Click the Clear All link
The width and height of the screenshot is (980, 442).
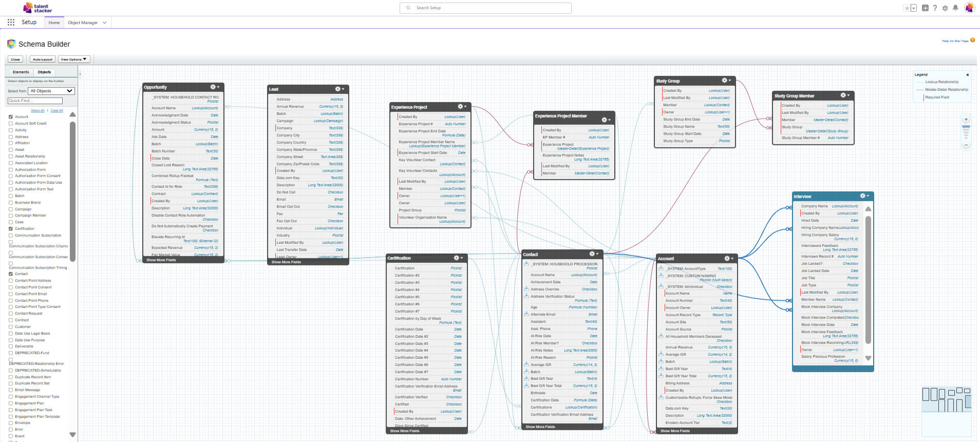click(x=57, y=110)
